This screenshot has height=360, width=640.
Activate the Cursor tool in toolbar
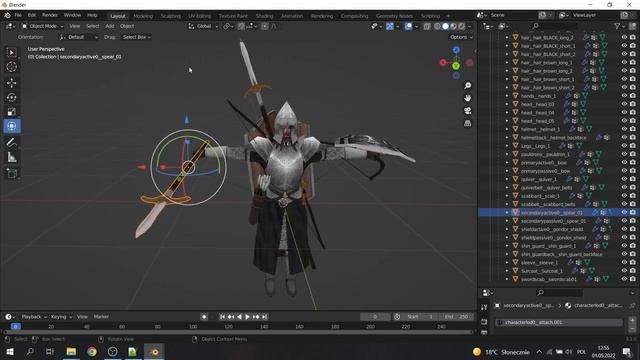pos(11,67)
